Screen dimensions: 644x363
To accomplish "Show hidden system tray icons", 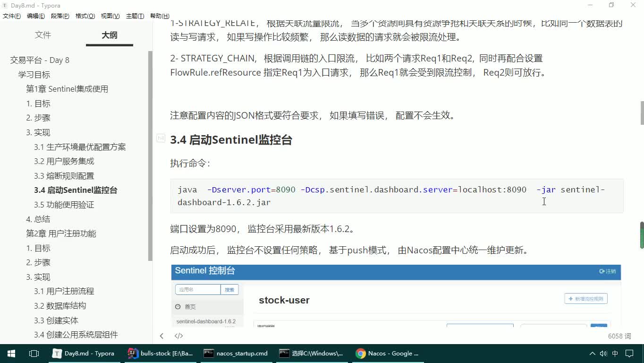I will pyautogui.click(x=593, y=354).
